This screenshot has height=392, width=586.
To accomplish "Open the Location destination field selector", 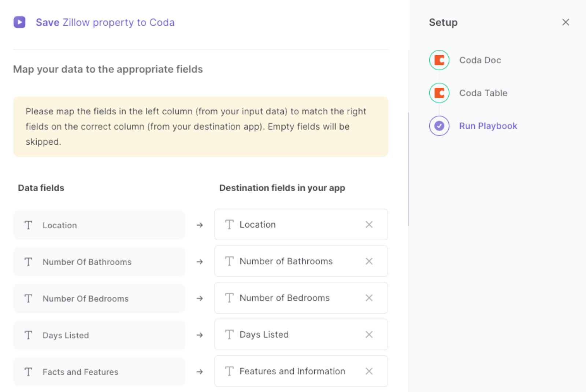I will coord(301,225).
